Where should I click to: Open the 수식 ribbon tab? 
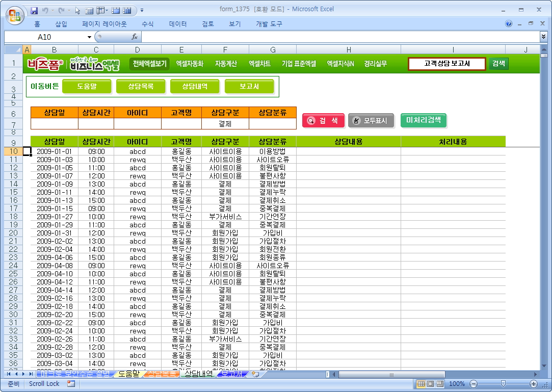[x=148, y=24]
